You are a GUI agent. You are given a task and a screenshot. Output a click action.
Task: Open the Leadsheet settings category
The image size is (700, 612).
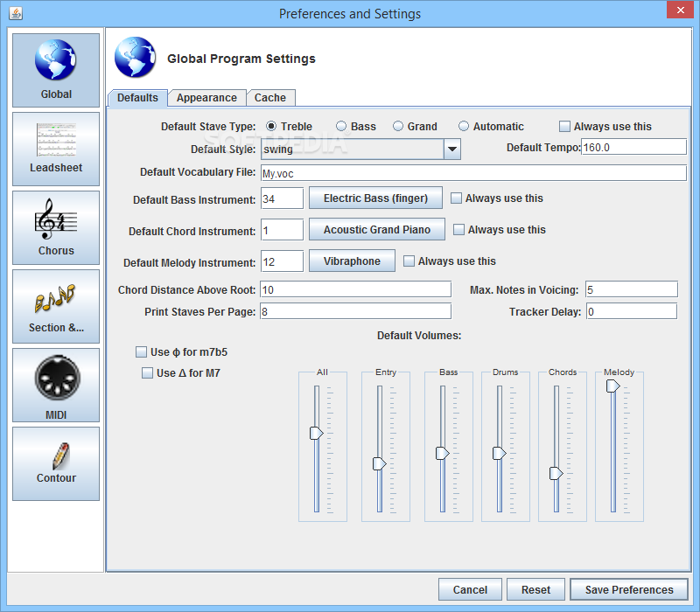click(x=56, y=149)
